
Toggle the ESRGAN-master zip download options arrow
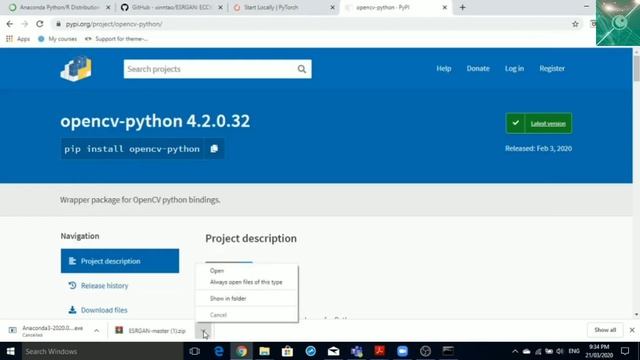tap(204, 331)
